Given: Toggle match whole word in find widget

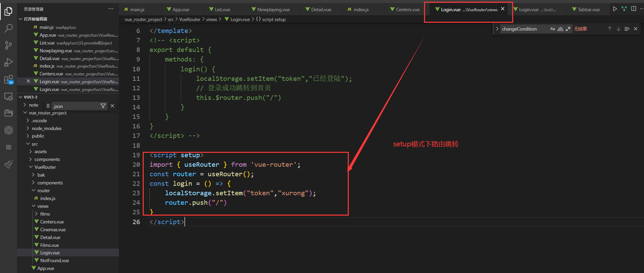Looking at the screenshot, I should (x=560, y=29).
